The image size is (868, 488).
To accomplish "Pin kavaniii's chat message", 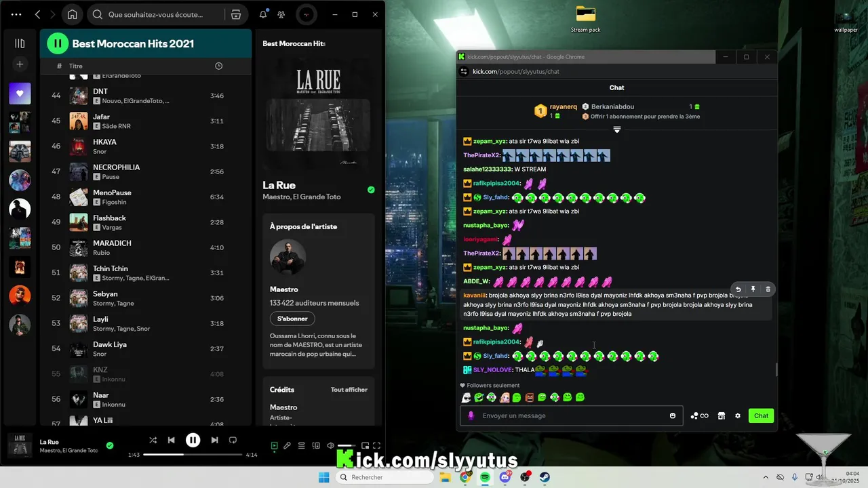I will coord(753,289).
